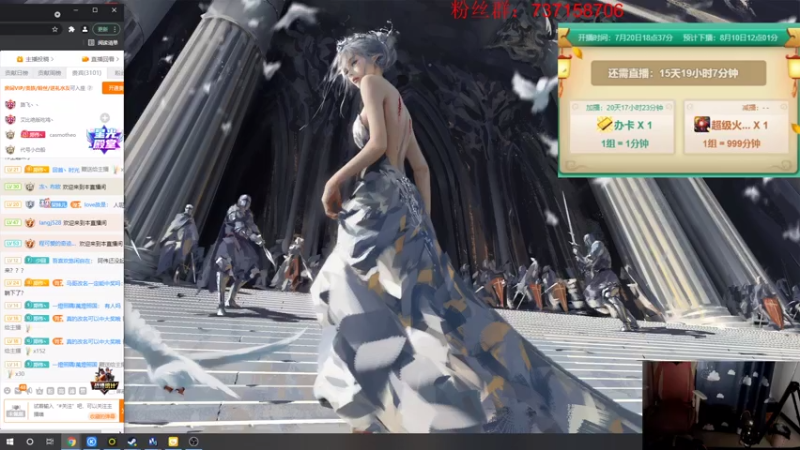Click the LV 30 level badge in chat
This screenshot has width=800, height=450.
point(12,187)
